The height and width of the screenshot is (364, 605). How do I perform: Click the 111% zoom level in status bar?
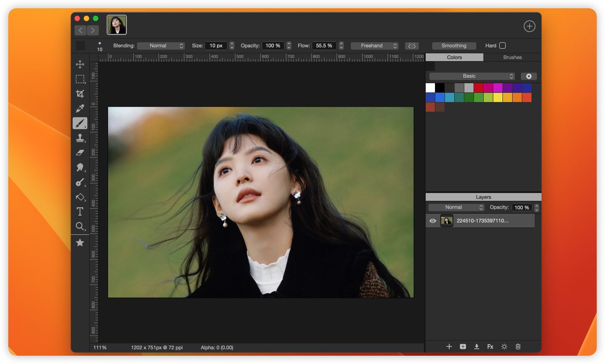(x=100, y=347)
